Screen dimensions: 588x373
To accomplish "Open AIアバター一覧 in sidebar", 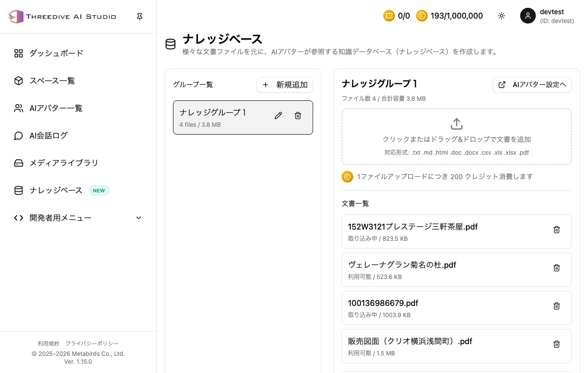I will pos(78,108).
